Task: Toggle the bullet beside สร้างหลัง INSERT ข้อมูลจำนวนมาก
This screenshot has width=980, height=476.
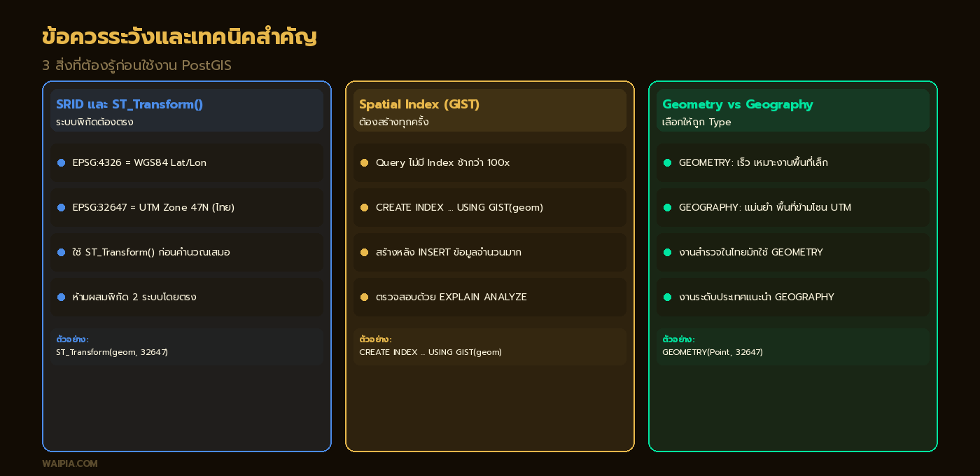Action: coord(365,252)
